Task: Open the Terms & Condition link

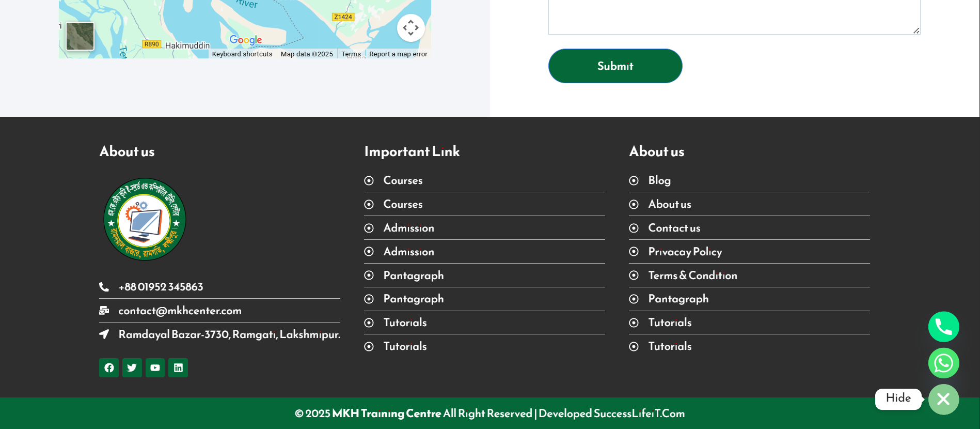Action: point(692,275)
